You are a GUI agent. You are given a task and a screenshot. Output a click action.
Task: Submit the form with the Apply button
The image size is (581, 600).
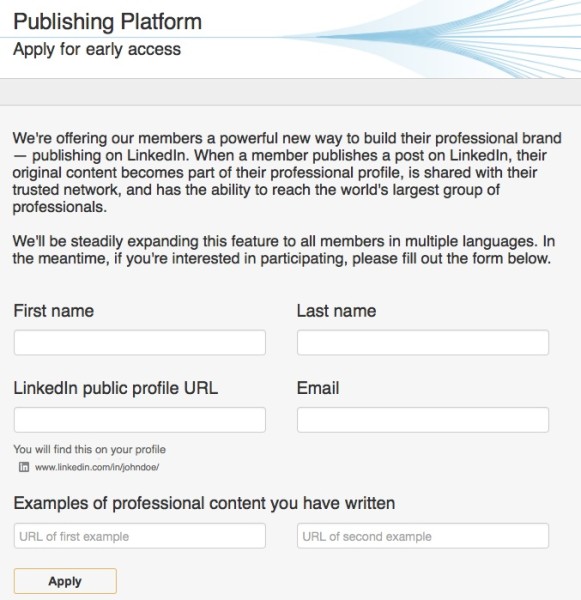click(x=65, y=581)
